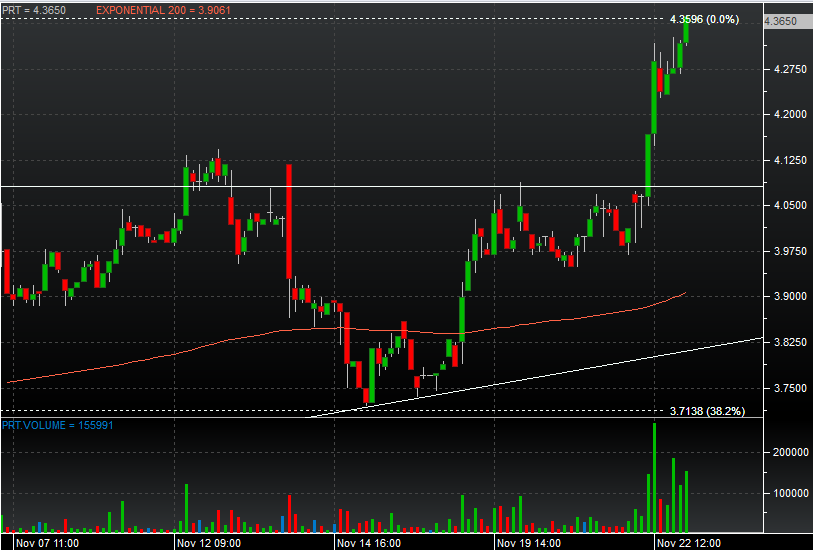Click the Nov 07 11:00 time axis label
The height and width of the screenshot is (550, 813).
click(41, 542)
